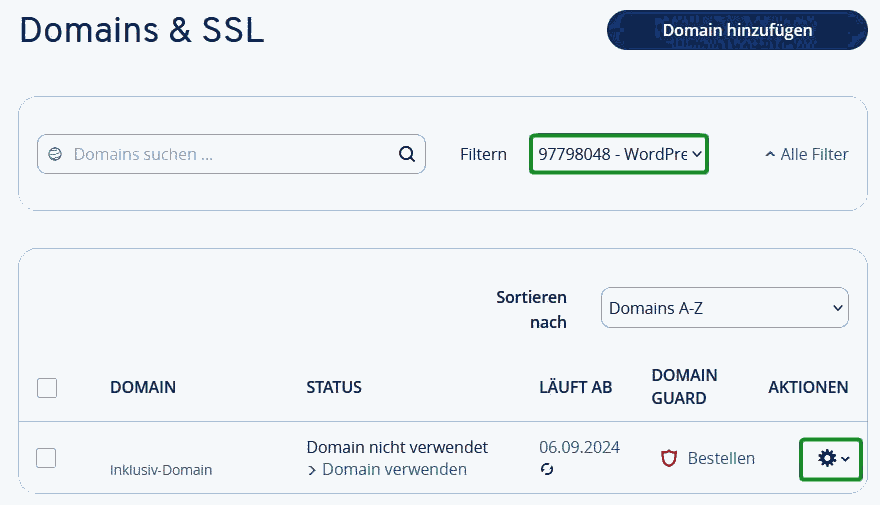Open the Sortieren nach dropdown (Domains A-Z)
The height and width of the screenshot is (505, 880).
click(724, 308)
